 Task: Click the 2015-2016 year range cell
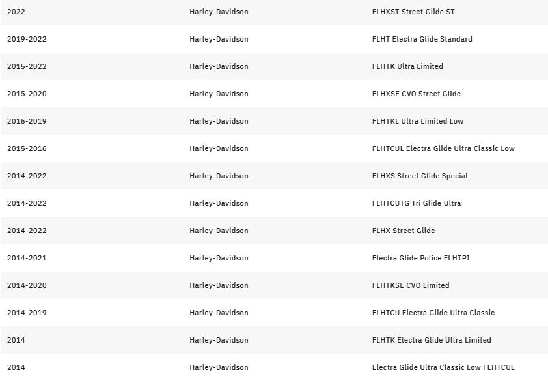(27, 148)
